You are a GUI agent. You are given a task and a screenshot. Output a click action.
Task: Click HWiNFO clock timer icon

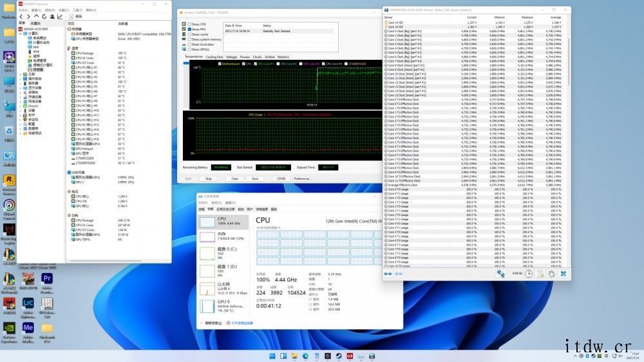(529, 274)
